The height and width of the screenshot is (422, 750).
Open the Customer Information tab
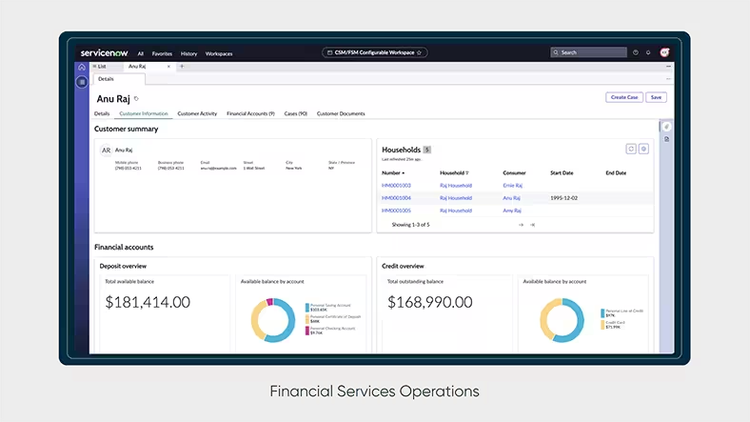click(143, 114)
